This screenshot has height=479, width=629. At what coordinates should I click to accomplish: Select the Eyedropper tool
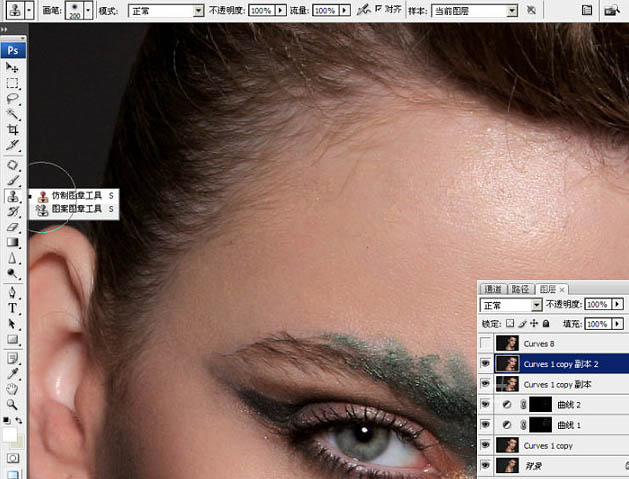[x=12, y=373]
